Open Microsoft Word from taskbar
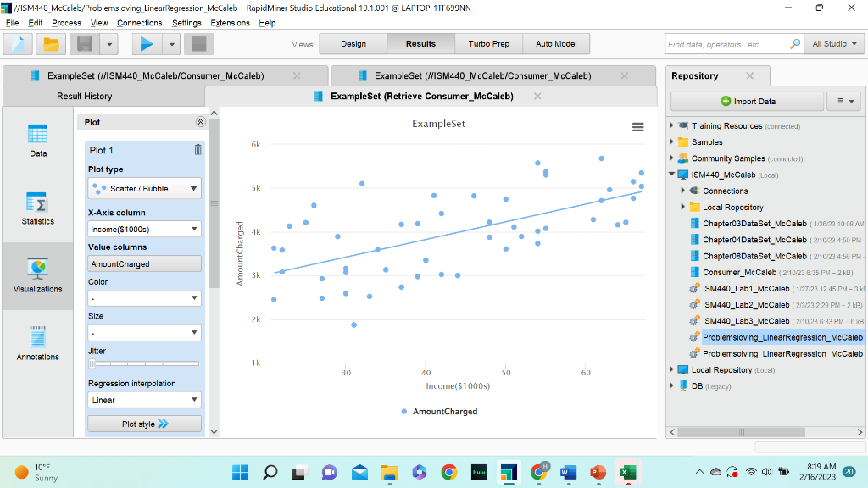 point(569,473)
